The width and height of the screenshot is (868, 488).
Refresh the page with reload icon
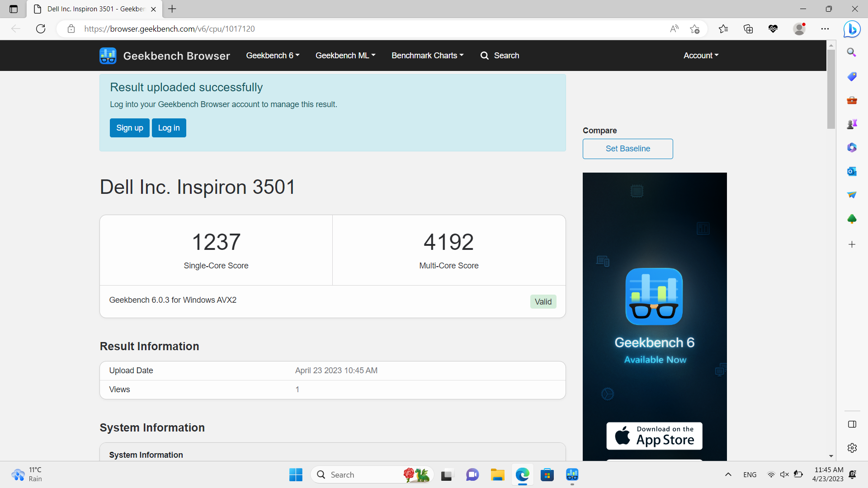(41, 29)
